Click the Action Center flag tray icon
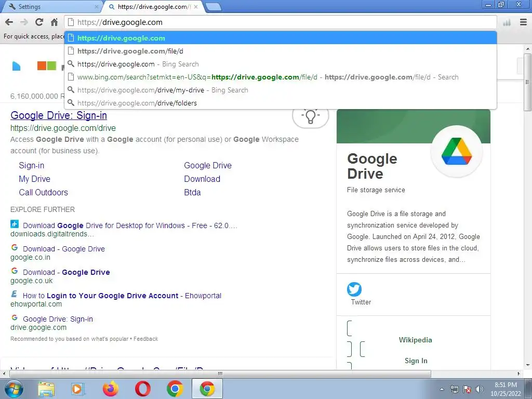 [x=467, y=389]
